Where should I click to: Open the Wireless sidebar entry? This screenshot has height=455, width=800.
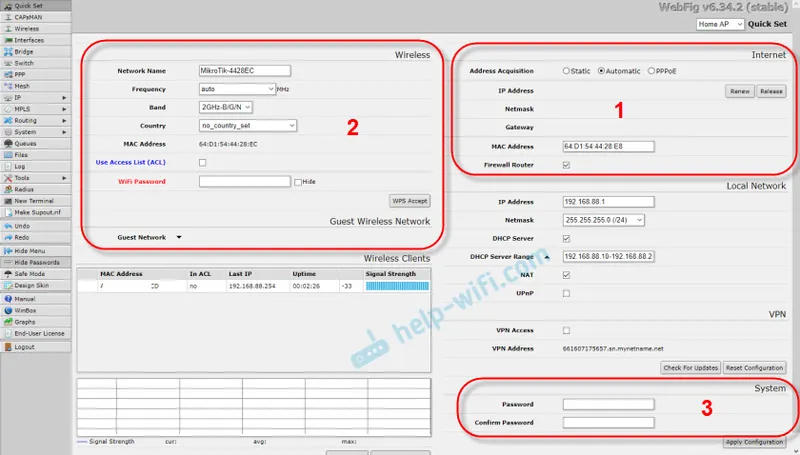36,29
